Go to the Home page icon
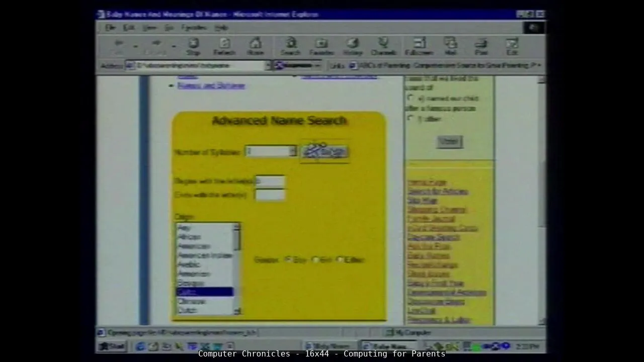 pos(256,46)
